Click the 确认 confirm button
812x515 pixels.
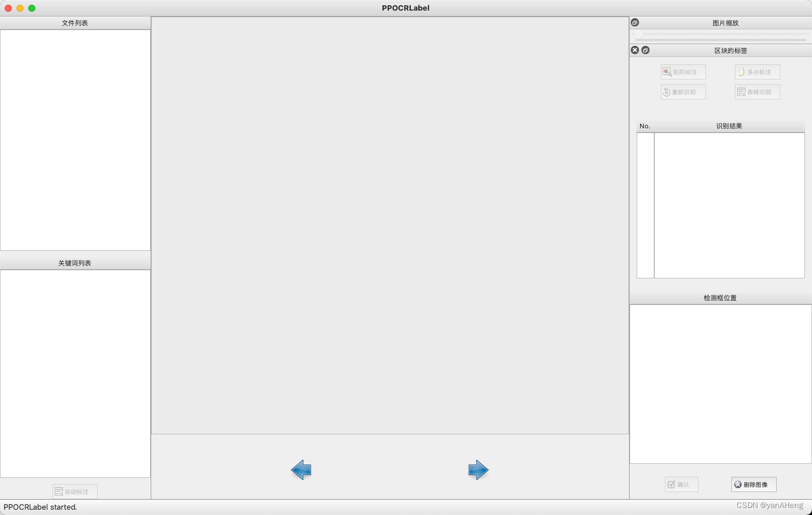pyautogui.click(x=681, y=484)
